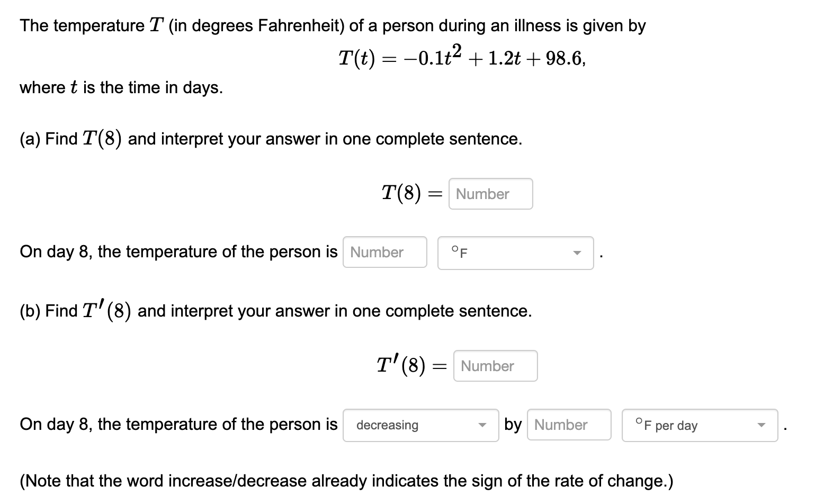Click inside the °F unit selector box
The width and height of the screenshot is (824, 504).
click(515, 253)
